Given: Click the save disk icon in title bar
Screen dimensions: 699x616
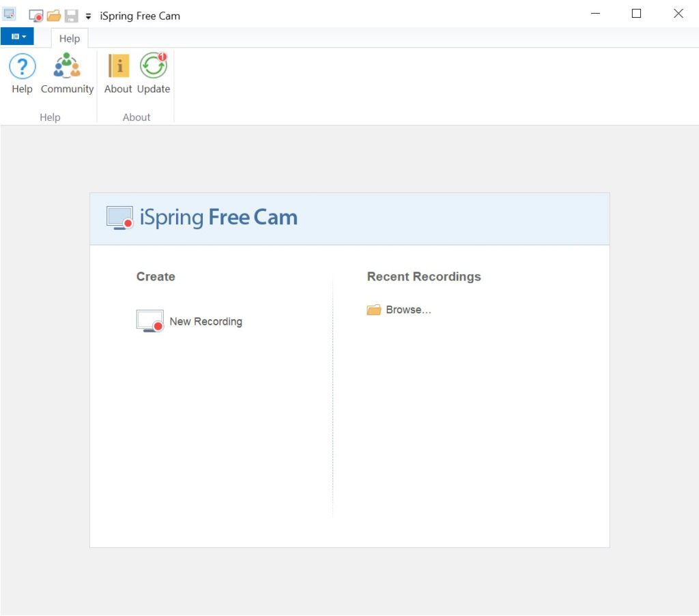Looking at the screenshot, I should tap(71, 16).
